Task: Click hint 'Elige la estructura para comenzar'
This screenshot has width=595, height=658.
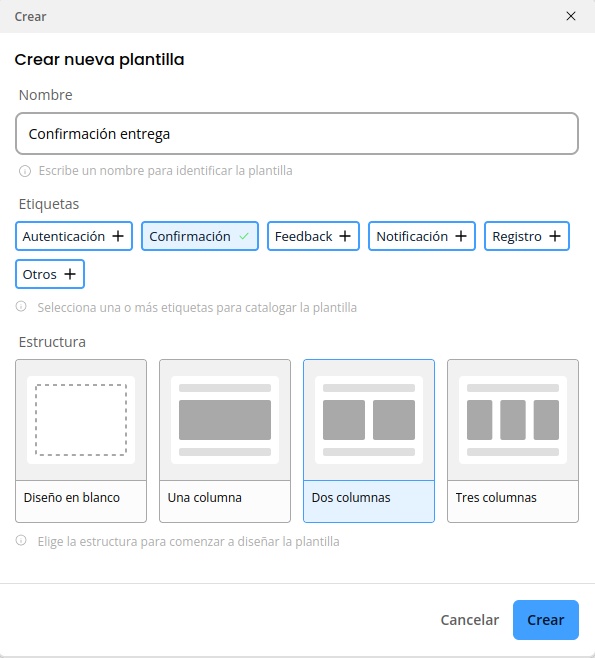Action: tap(188, 541)
